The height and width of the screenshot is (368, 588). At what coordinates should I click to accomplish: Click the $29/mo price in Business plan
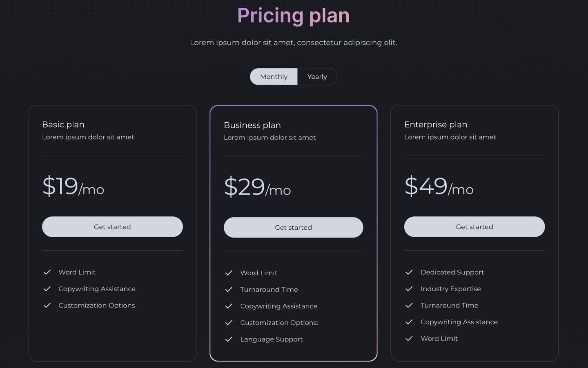257,187
